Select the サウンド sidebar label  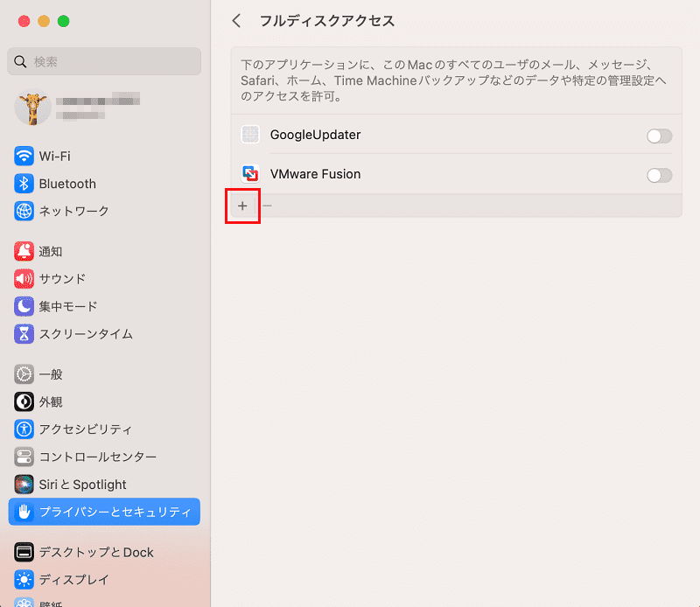[x=62, y=279]
